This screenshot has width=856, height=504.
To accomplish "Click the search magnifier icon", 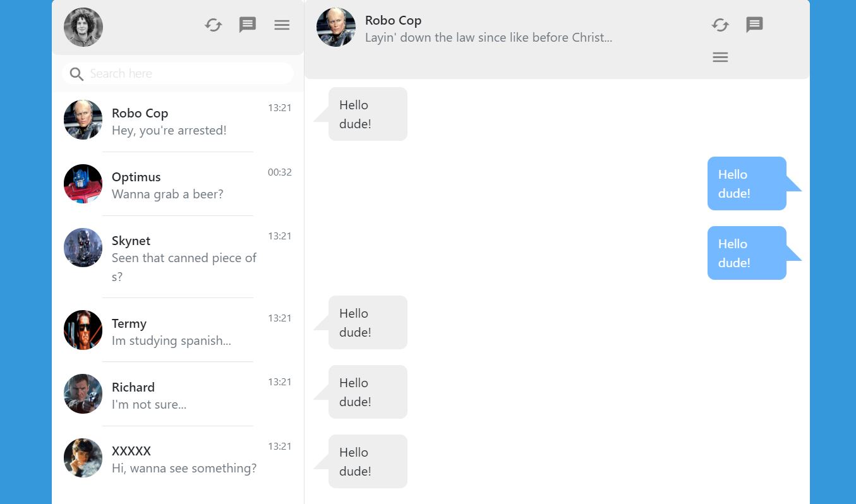I will tap(76, 74).
